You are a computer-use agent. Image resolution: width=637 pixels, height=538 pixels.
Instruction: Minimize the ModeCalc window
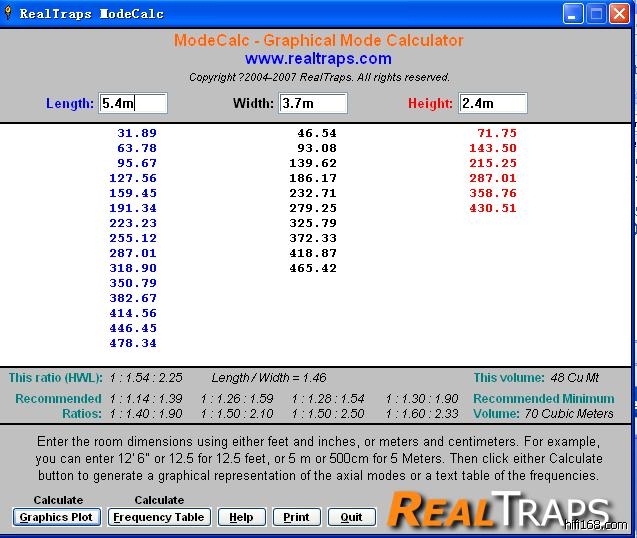pos(573,14)
